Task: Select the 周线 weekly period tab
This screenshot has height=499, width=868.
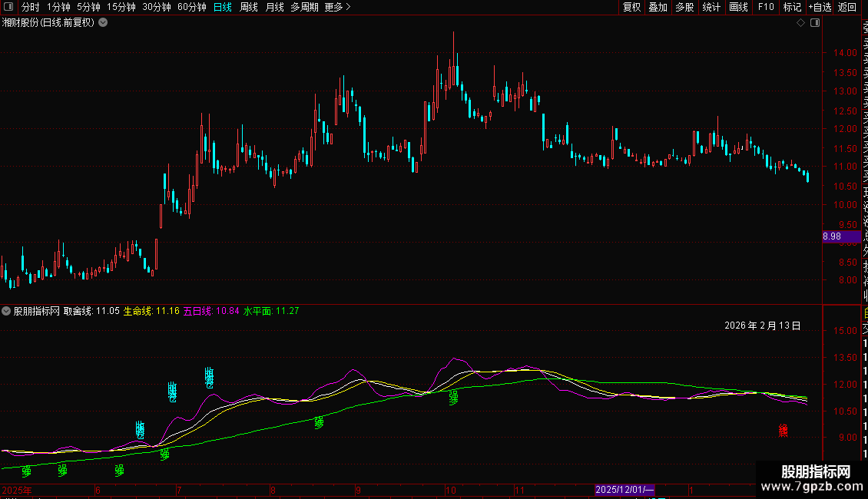Action: click(249, 8)
